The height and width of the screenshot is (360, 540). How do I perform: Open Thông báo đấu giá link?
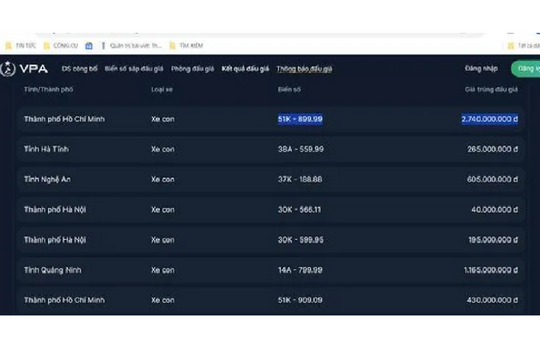click(x=304, y=69)
